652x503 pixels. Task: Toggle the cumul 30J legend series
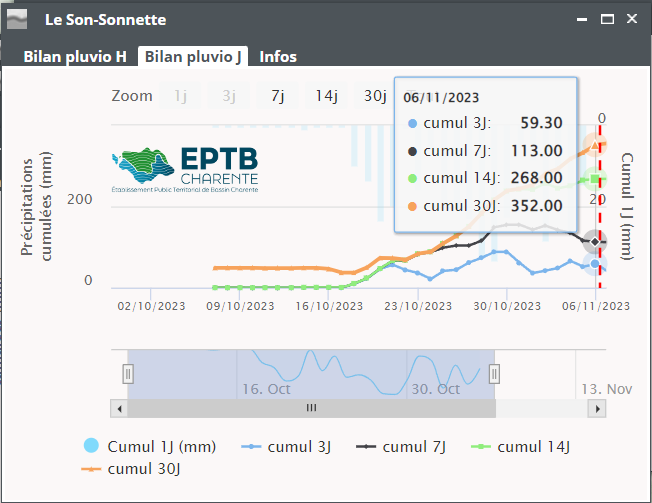[131, 468]
